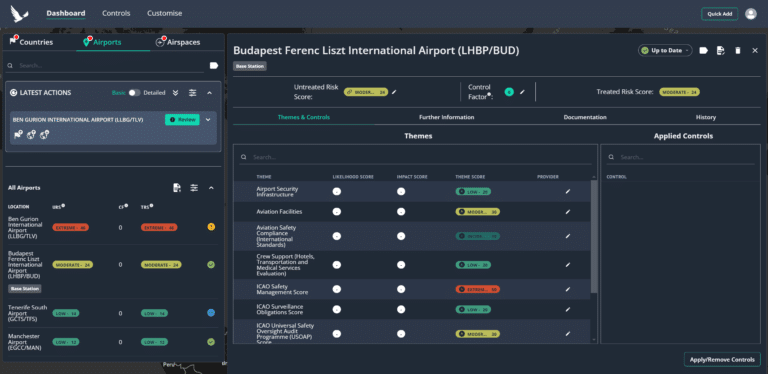Viewport: 768px width, 374px height.
Task: Select Themes & Controls tab
Action: 304,117
